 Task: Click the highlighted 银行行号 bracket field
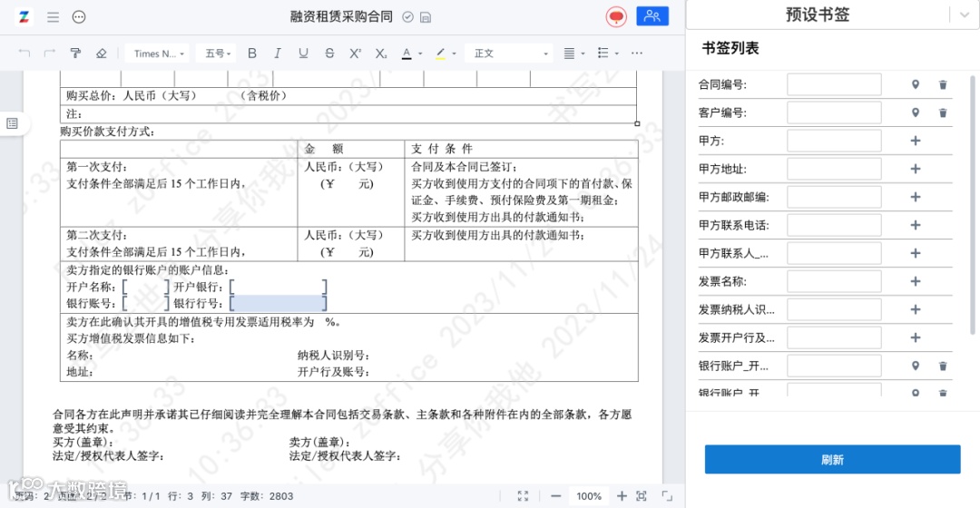(x=279, y=304)
